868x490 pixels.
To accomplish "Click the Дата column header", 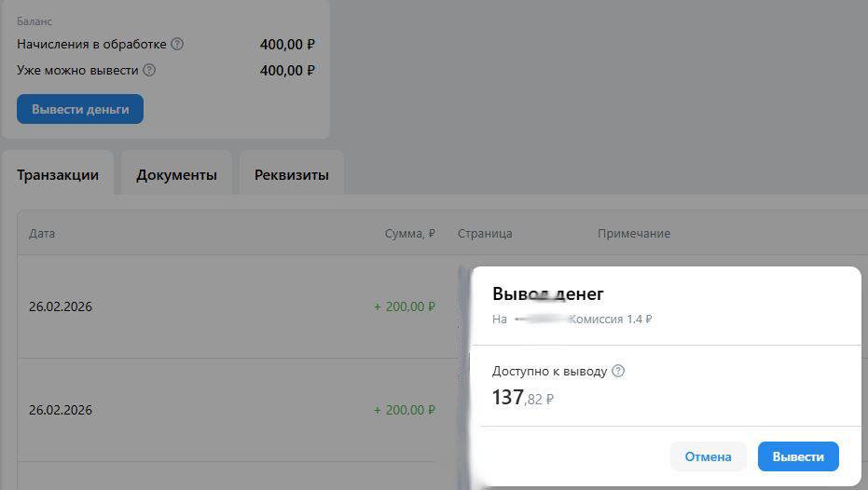I will coord(42,233).
